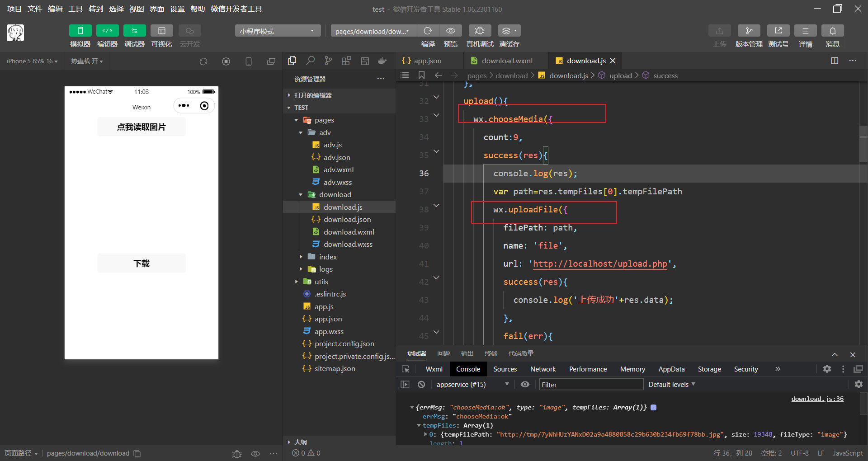Toggle the live expression eye icon
868x461 pixels.
coord(525,384)
